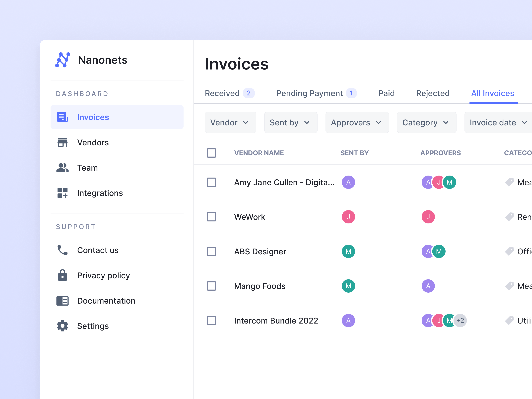The width and height of the screenshot is (532, 399).
Task: Open the Vendor filter dropdown
Action: 230,122
